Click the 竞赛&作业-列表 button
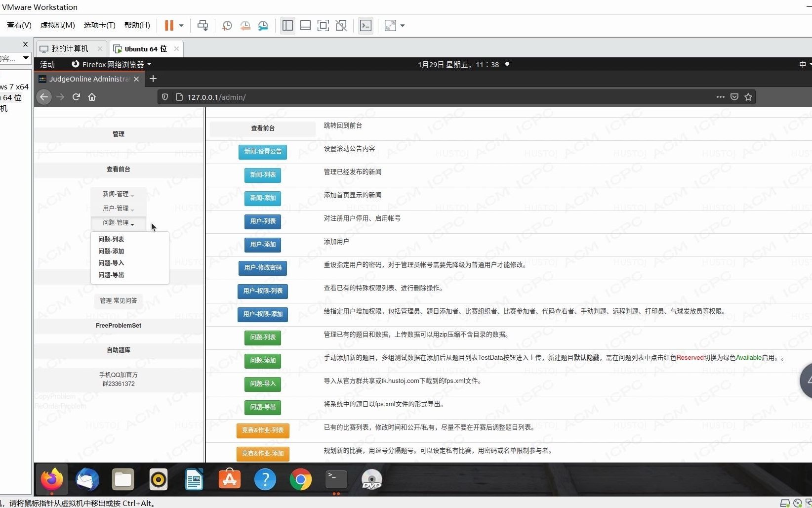 [263, 430]
